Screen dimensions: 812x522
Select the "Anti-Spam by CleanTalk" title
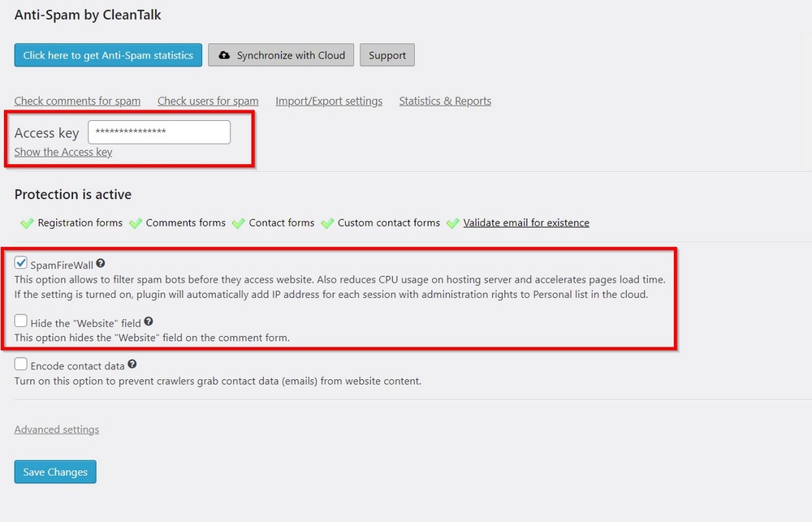[88, 15]
